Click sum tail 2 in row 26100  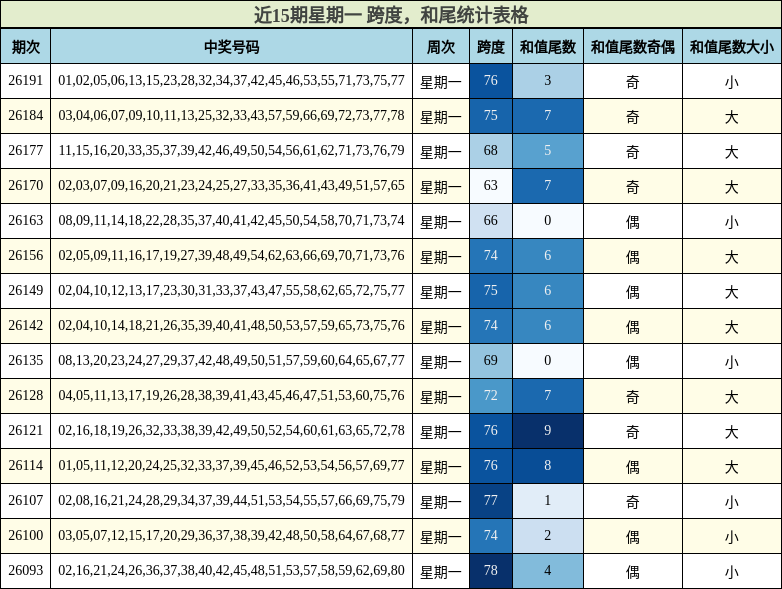[x=548, y=535]
